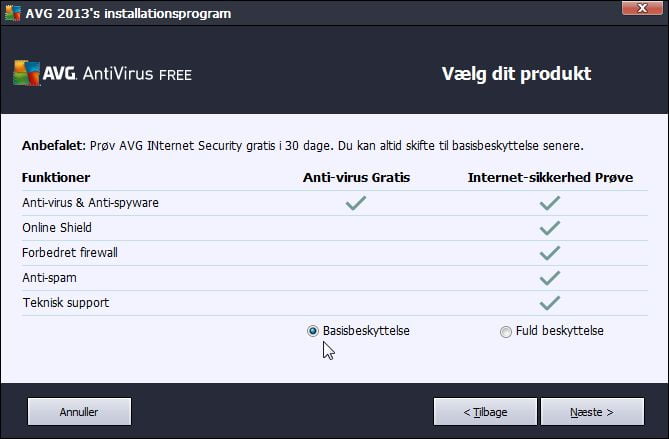This screenshot has width=669, height=439.
Task: Close the installer window
Action: pos(642,8)
